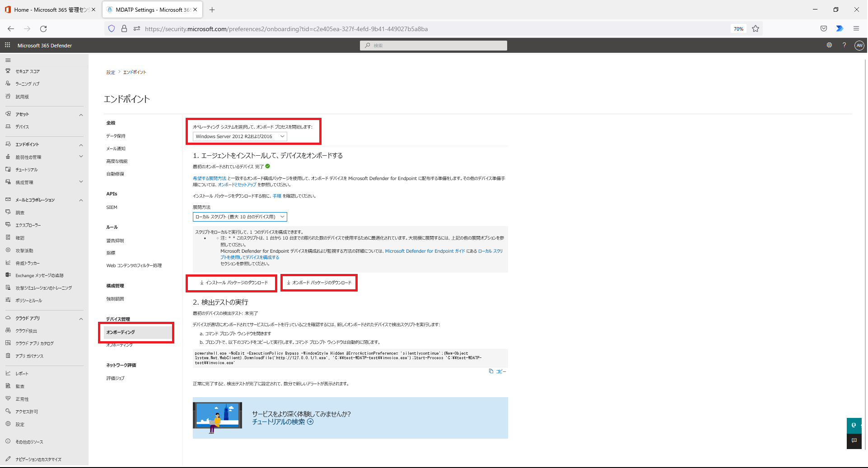Click インストール パッケージのダウンロード button
868x468 pixels.
tap(234, 283)
